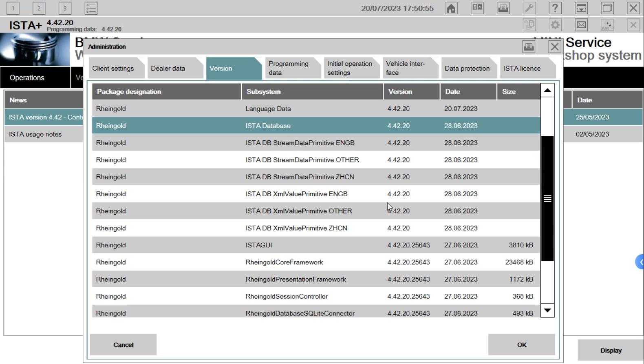Sort by Subsystem column header
Image resolution: width=644 pixels, height=364 pixels.
click(x=312, y=91)
